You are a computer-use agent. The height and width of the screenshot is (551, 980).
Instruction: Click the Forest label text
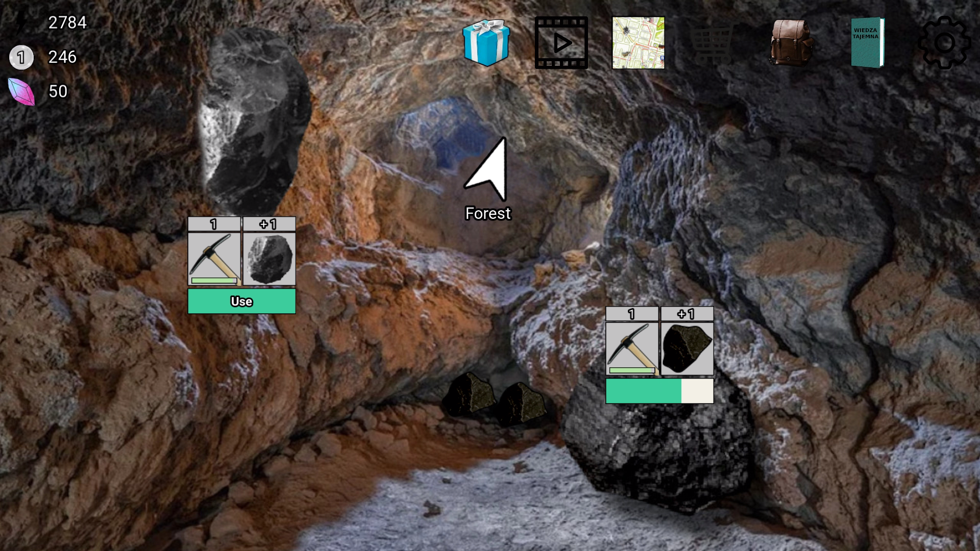pyautogui.click(x=487, y=213)
